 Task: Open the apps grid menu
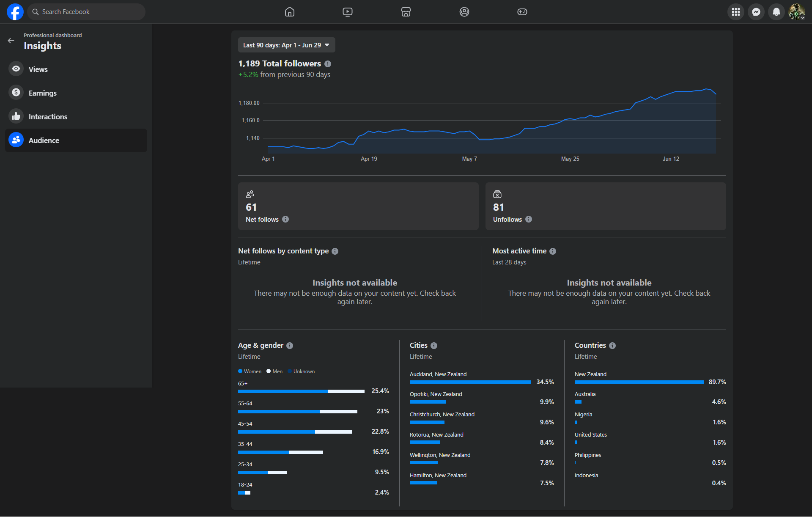pos(736,12)
